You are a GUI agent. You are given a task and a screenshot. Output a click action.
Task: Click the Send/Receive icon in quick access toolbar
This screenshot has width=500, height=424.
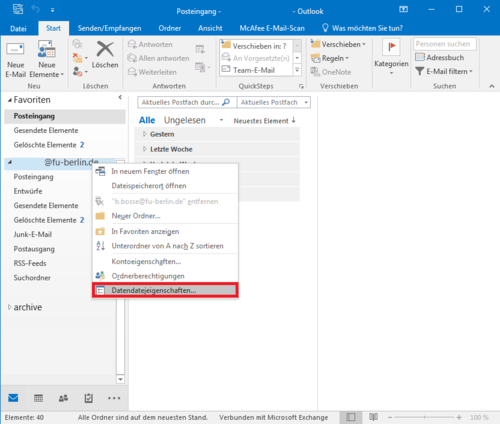(18, 9)
